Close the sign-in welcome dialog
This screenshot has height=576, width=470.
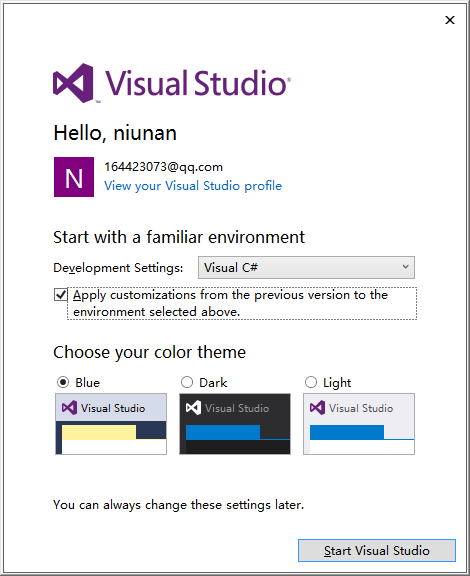[450, 20]
